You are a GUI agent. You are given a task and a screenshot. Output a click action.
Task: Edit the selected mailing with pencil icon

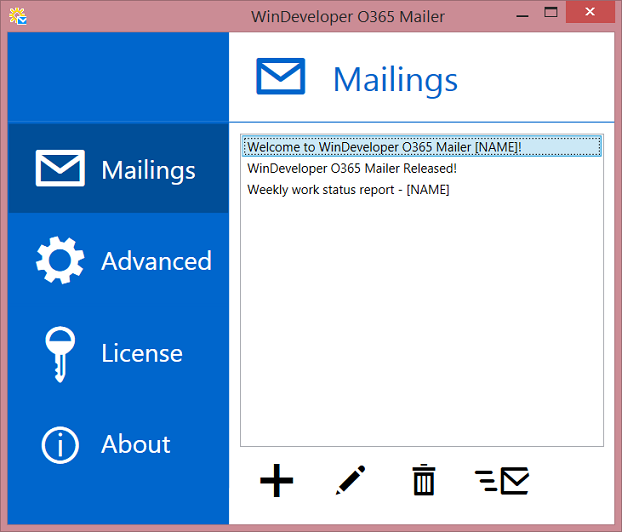(350, 481)
